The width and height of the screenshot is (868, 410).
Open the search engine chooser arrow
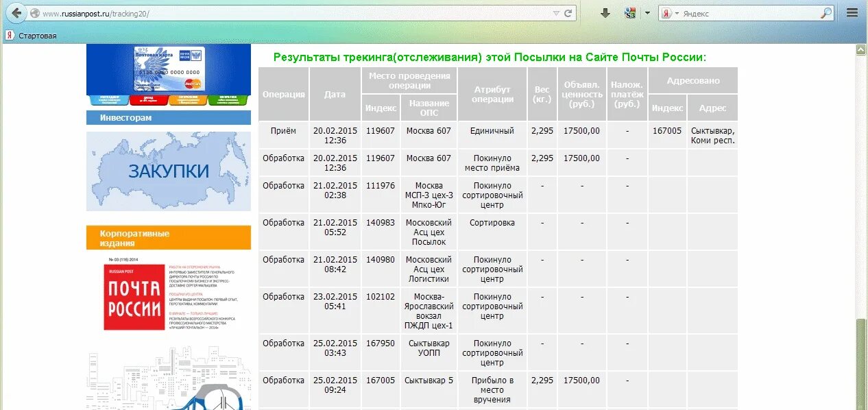[x=677, y=13]
